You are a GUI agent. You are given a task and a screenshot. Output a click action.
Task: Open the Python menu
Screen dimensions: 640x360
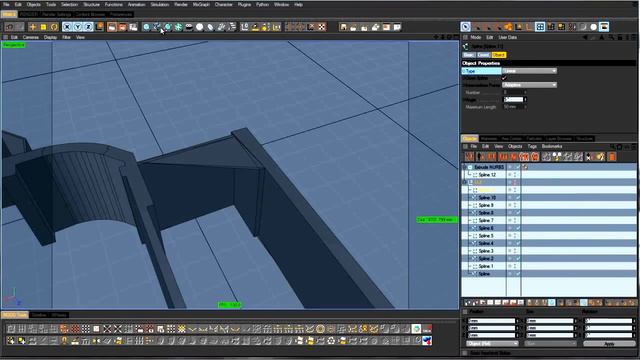click(x=262, y=4)
